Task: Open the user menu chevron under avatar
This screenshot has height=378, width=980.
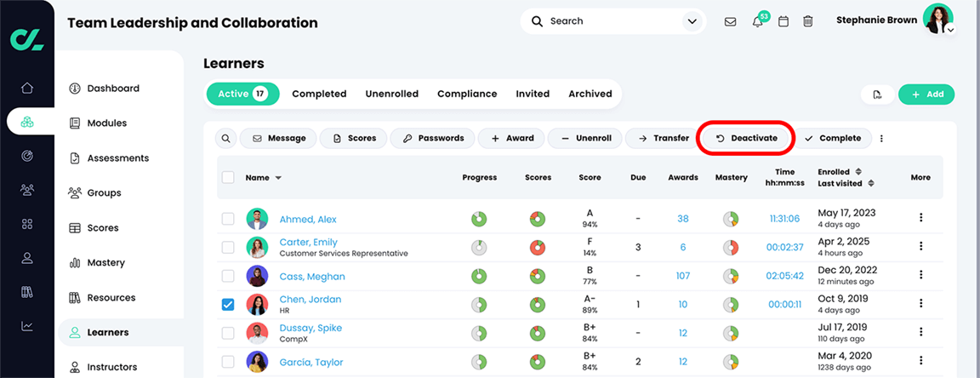Action: (x=950, y=30)
